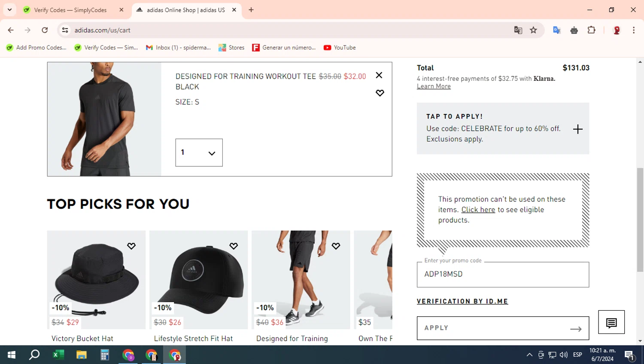Open a new browser tab
The width and height of the screenshot is (644, 364).
[x=251, y=10]
